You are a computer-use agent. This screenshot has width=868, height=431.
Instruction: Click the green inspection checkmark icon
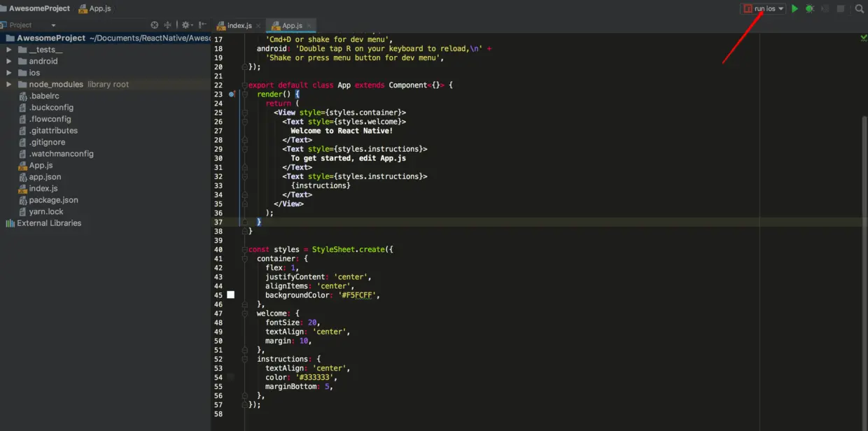[x=864, y=38]
